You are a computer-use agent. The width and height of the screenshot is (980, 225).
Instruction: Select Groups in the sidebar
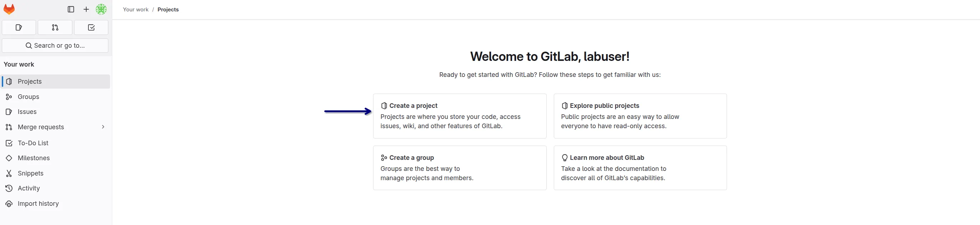(x=28, y=96)
